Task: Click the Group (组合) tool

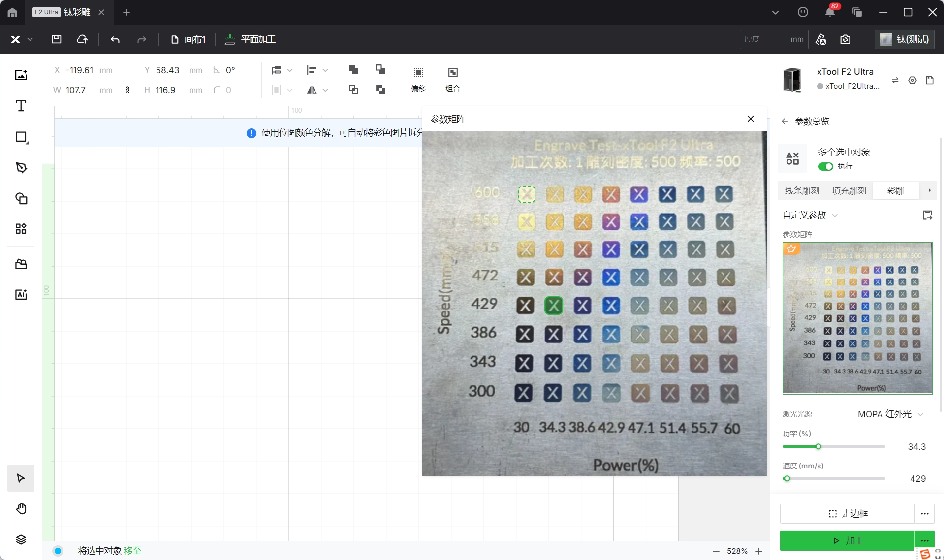Action: [x=453, y=80]
